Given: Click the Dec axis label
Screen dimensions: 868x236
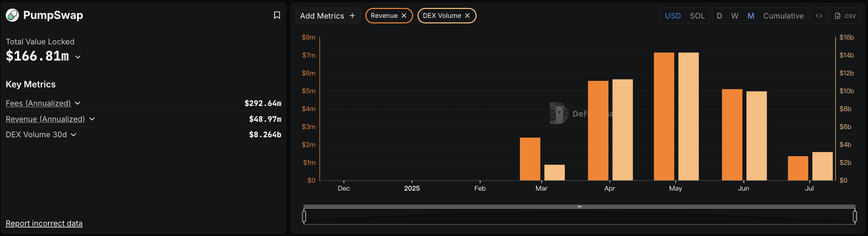Looking at the screenshot, I should (x=344, y=188).
